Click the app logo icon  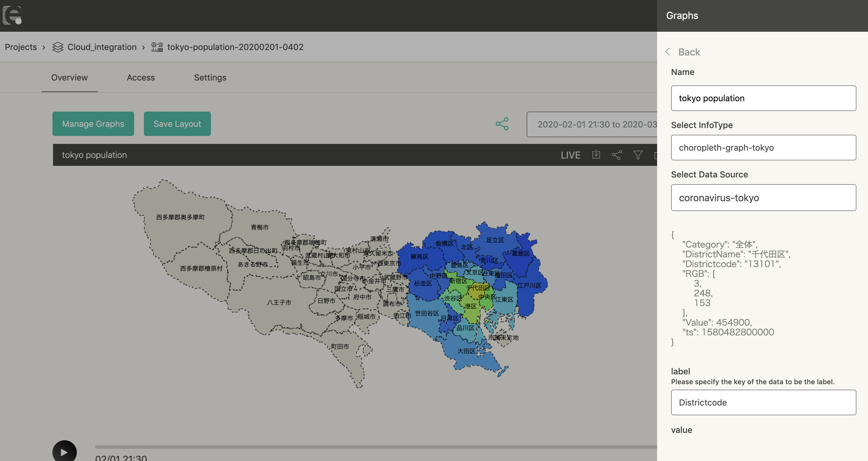point(12,15)
